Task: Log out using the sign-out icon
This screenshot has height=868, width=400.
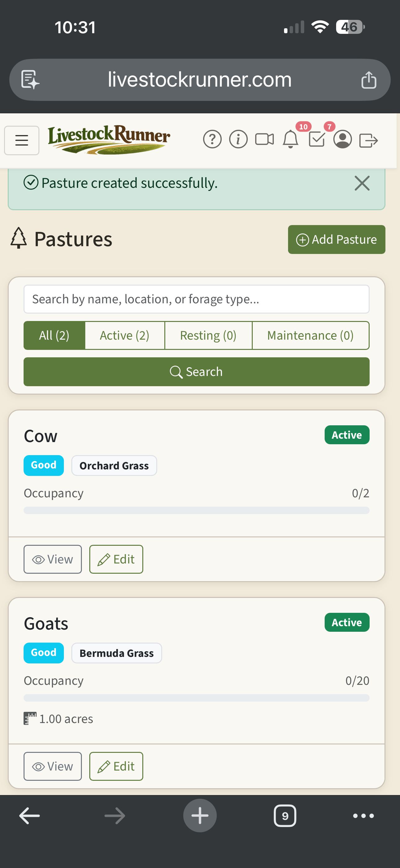Action: pos(369,139)
